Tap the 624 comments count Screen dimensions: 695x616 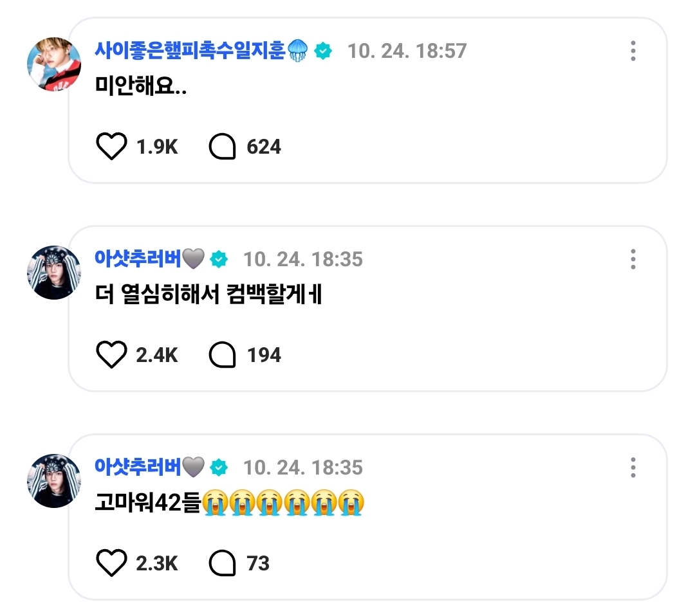(264, 147)
